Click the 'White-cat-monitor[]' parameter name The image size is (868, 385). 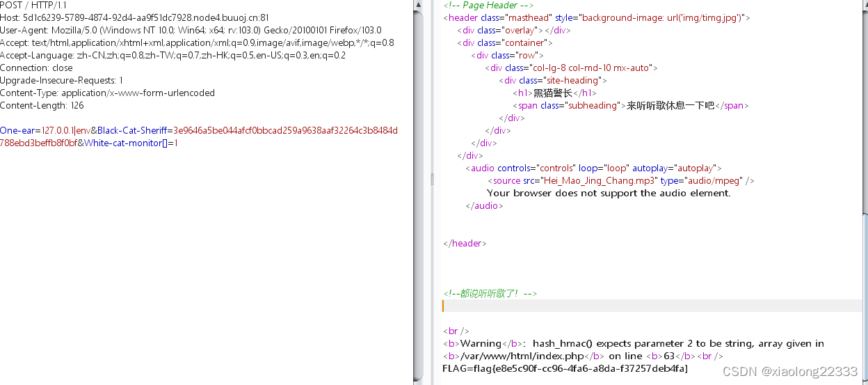[124, 143]
